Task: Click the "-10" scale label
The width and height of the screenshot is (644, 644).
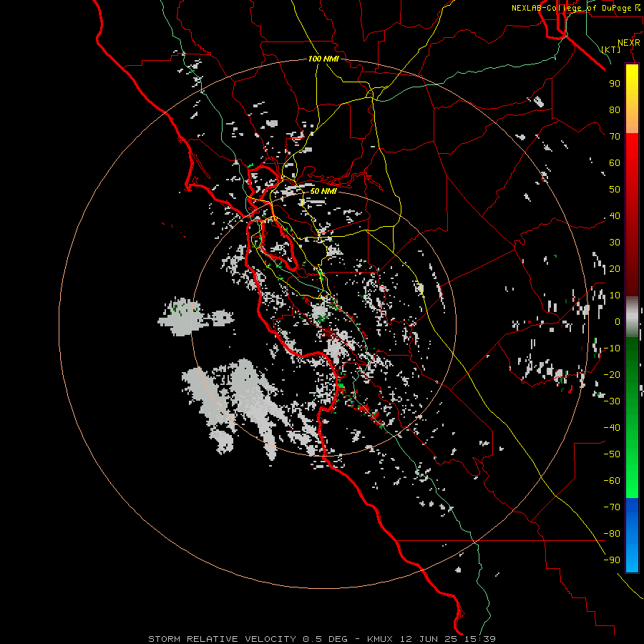Action: pyautogui.click(x=612, y=348)
